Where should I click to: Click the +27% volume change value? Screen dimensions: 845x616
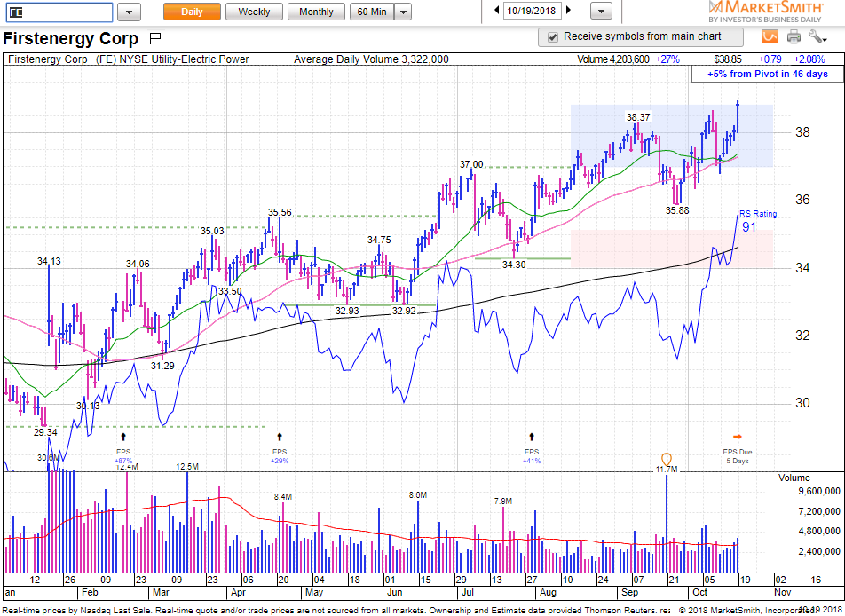(x=667, y=59)
